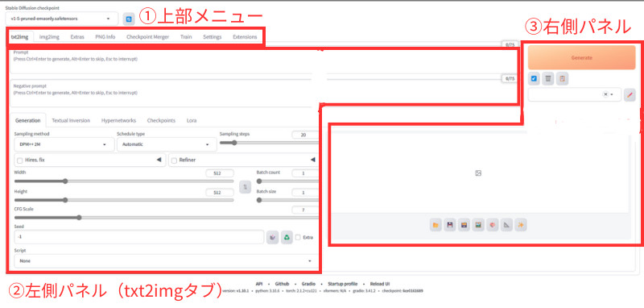
Task: Switch to the txt2img tab
Action: (19, 37)
